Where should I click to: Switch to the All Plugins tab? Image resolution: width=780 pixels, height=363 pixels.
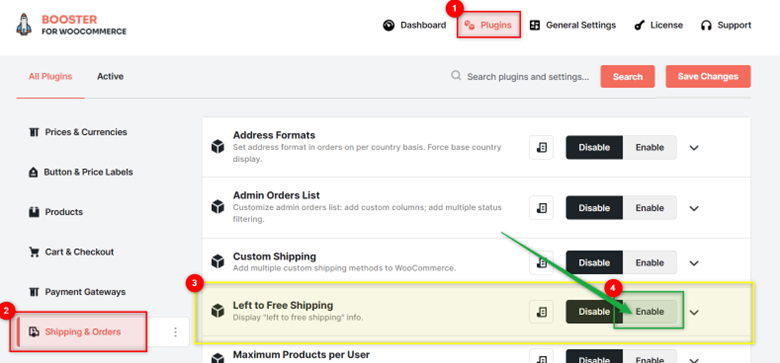50,77
